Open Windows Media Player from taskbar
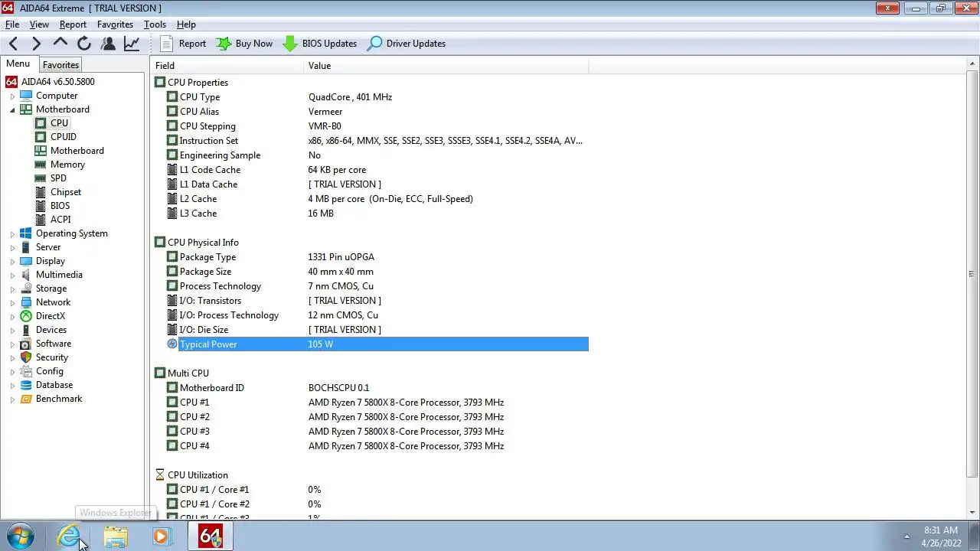 (162, 536)
